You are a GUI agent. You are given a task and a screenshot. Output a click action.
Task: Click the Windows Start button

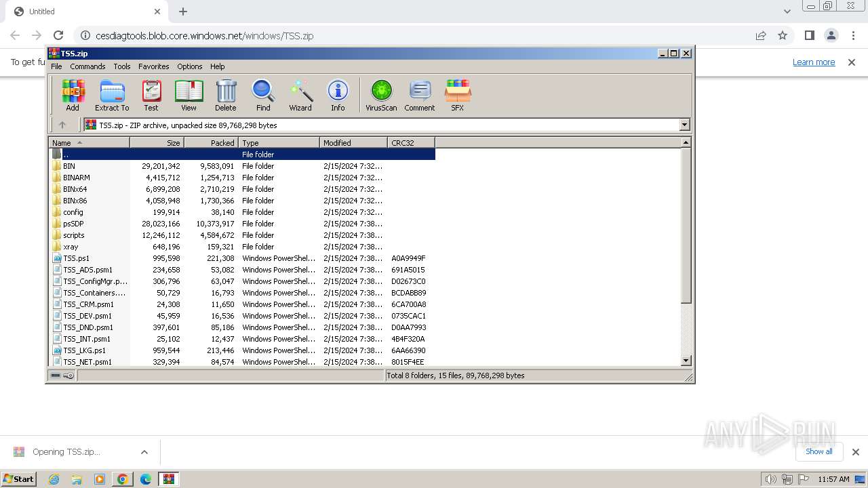tap(19, 479)
